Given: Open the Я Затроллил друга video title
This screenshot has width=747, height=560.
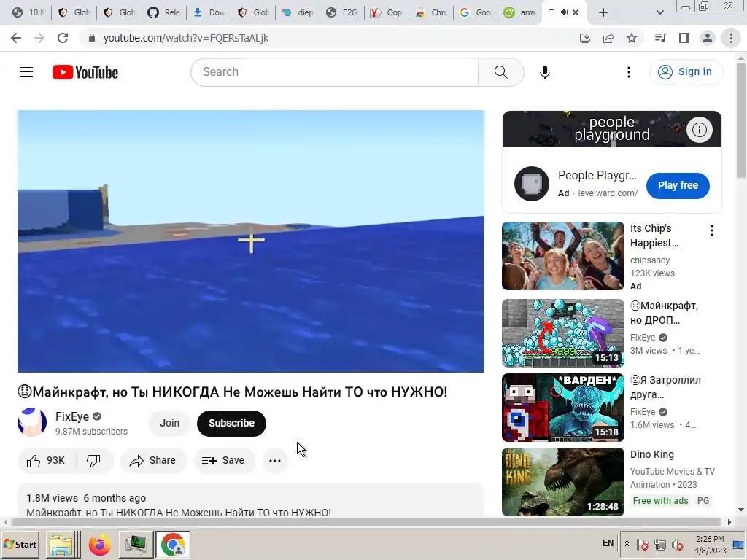Looking at the screenshot, I should point(665,387).
